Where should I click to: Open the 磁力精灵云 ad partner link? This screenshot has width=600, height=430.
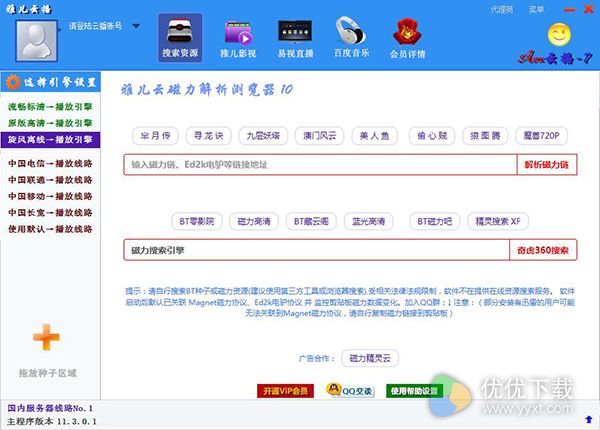(x=370, y=358)
